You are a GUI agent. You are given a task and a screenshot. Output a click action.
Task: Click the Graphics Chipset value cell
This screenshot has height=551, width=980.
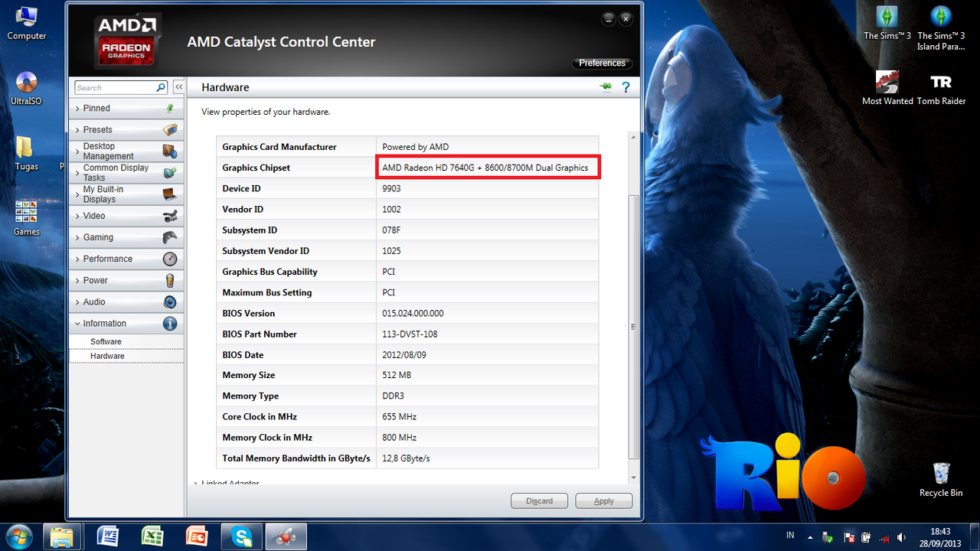point(488,168)
